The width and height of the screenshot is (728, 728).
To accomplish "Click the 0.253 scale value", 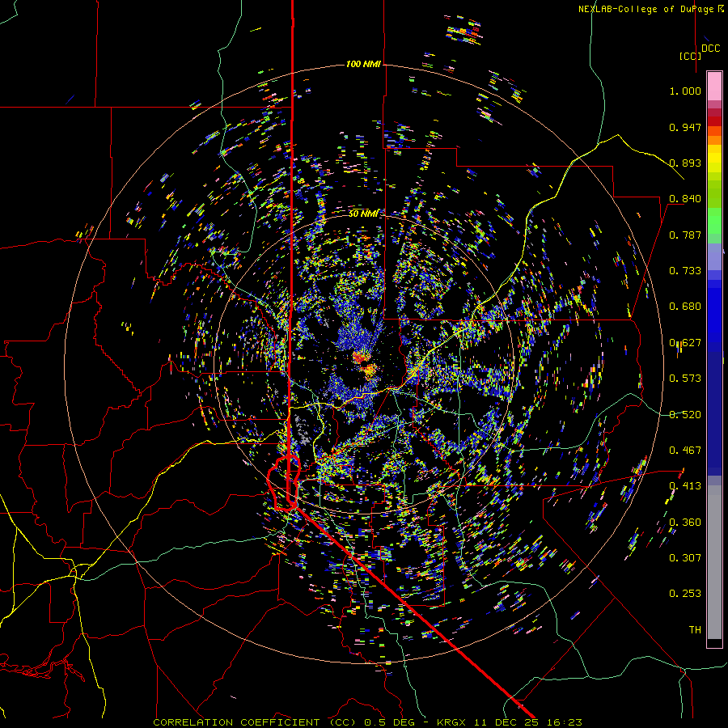I will (685, 594).
